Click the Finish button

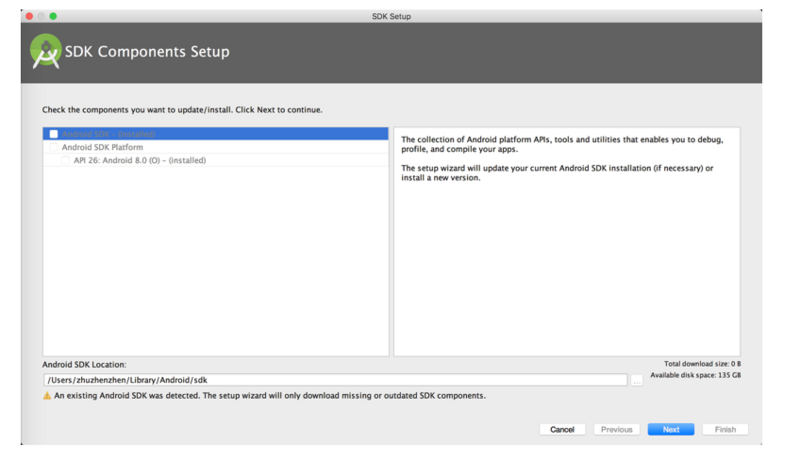725,429
